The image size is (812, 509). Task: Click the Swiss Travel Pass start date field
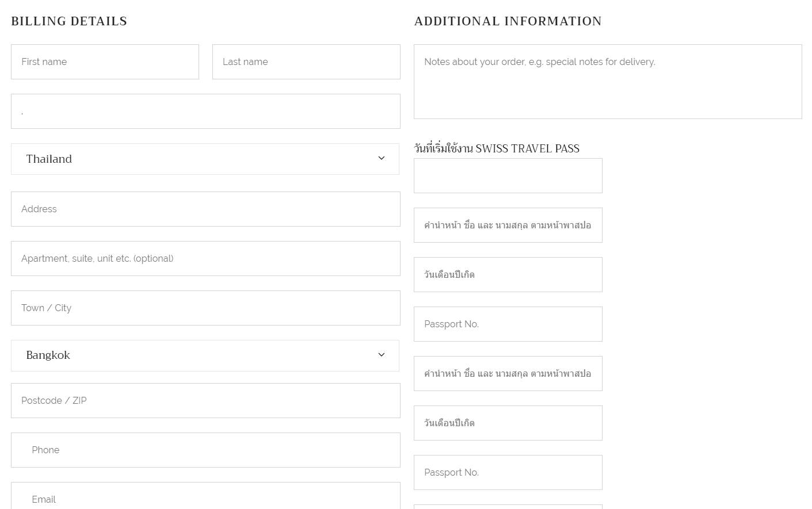508,176
